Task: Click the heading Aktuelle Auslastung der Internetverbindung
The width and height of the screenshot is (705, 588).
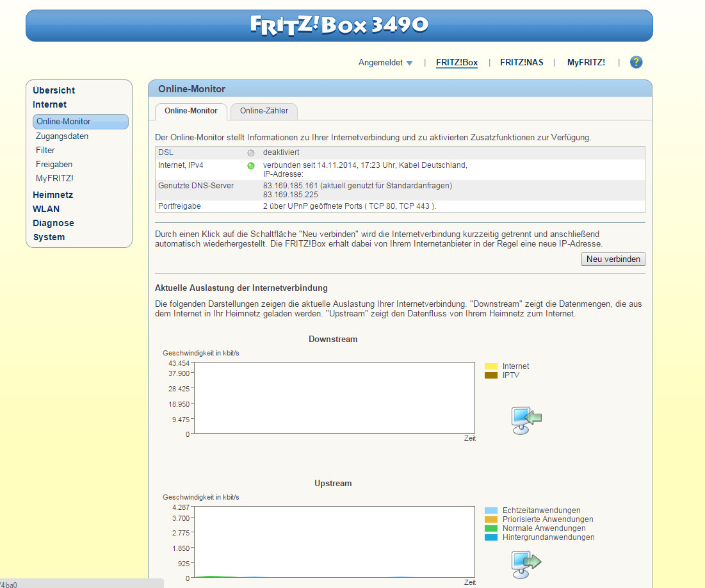Action: coord(241,288)
